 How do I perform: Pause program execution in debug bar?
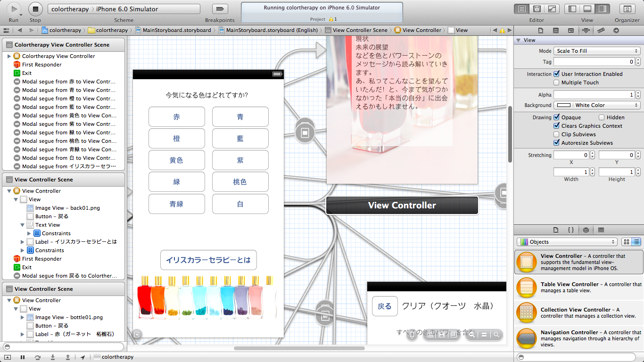22,357
